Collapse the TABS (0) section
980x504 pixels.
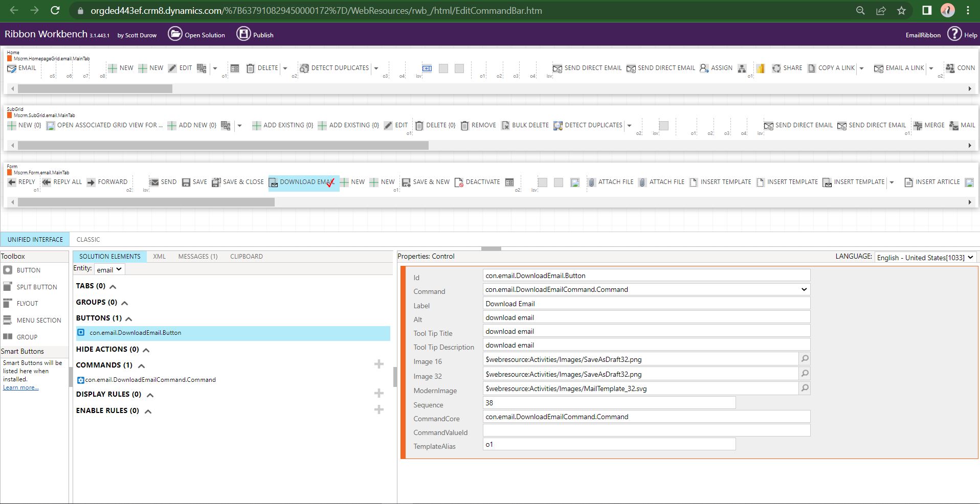click(x=113, y=287)
